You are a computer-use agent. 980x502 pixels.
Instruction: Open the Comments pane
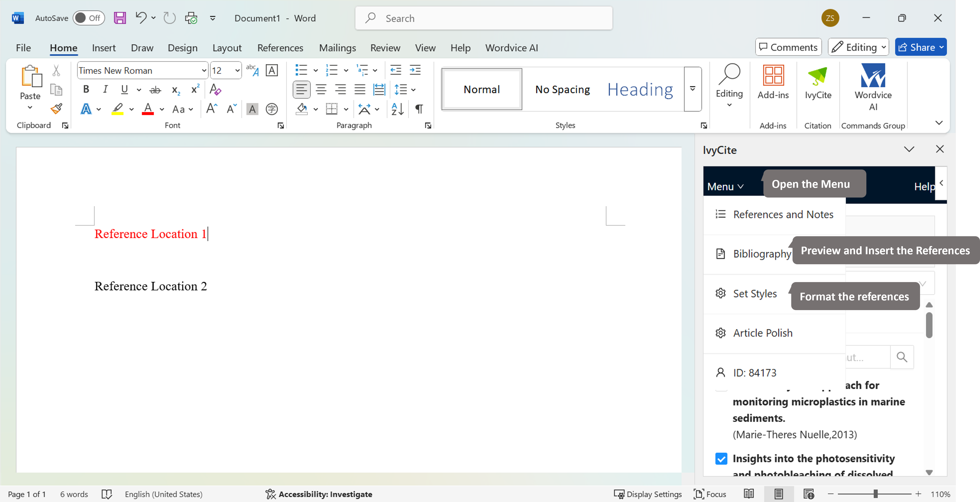(788, 47)
